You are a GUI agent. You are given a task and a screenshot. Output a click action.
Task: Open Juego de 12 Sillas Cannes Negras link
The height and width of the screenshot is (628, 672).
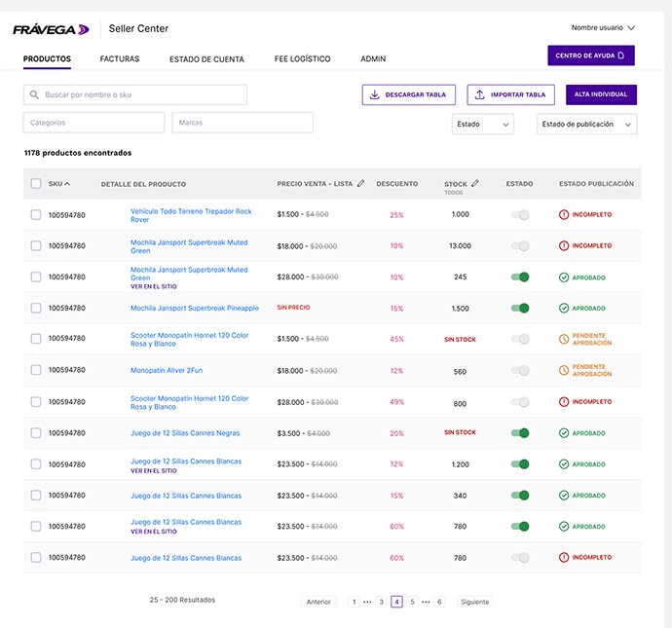pos(185,433)
